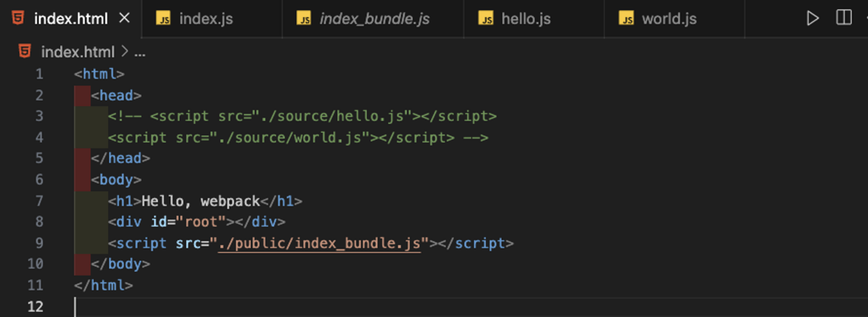This screenshot has height=317, width=868.
Task: Click line number 1 in gutter
Action: pyautogui.click(x=39, y=74)
